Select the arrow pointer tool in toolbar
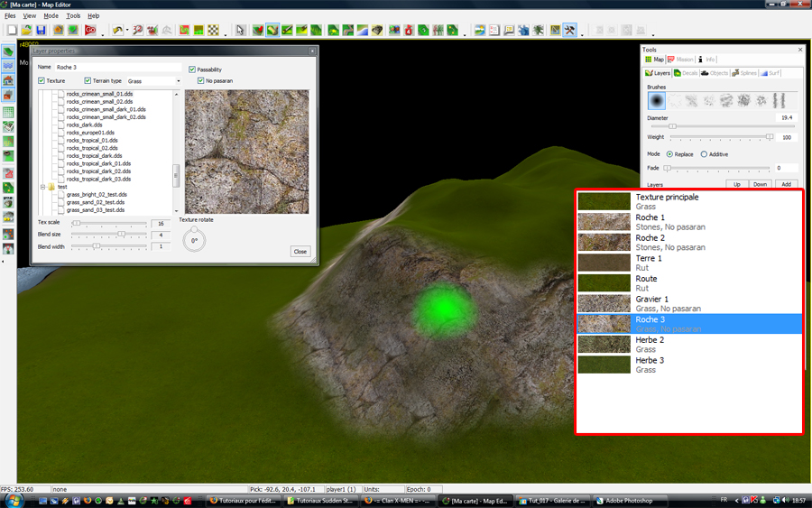Screen dimensions: 812x508 click(239, 30)
